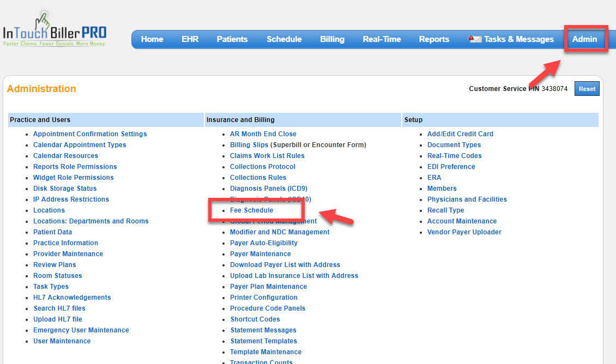Select the Billing menu tab

point(332,39)
